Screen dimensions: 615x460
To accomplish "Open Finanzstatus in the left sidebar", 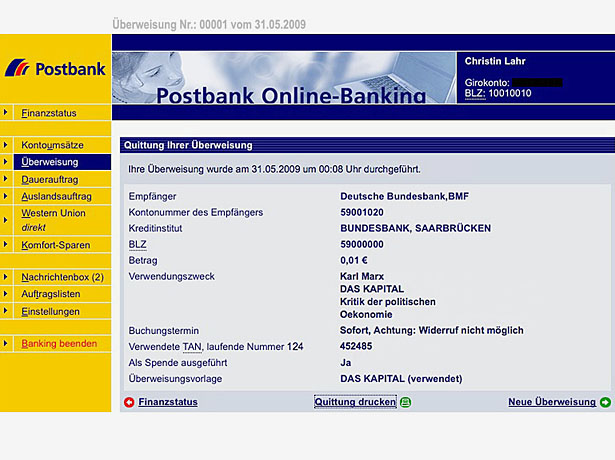I will pyautogui.click(x=47, y=113).
